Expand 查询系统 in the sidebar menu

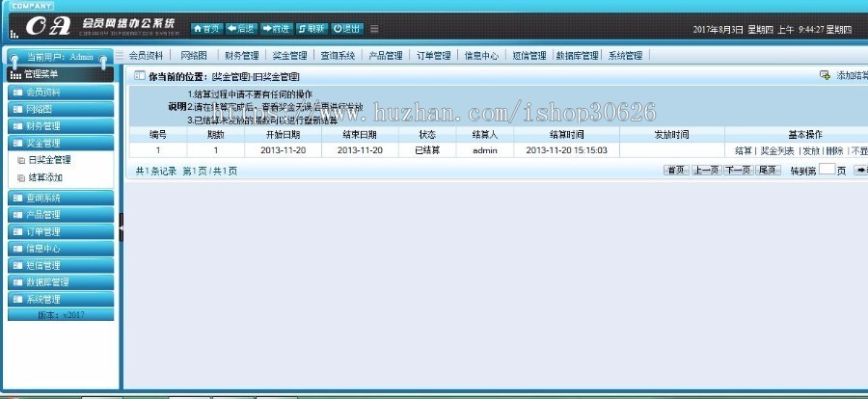(x=61, y=198)
